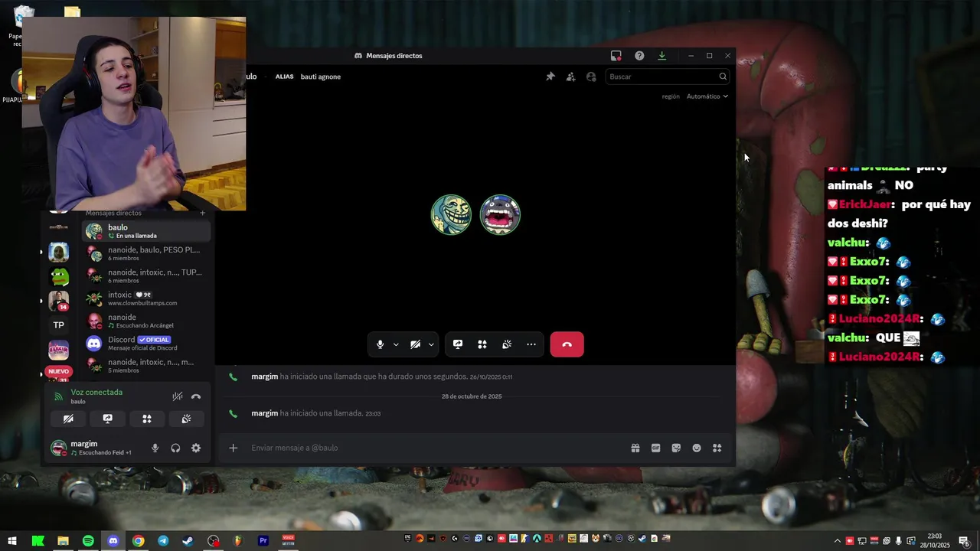Open the Elixir server icon

click(x=59, y=350)
